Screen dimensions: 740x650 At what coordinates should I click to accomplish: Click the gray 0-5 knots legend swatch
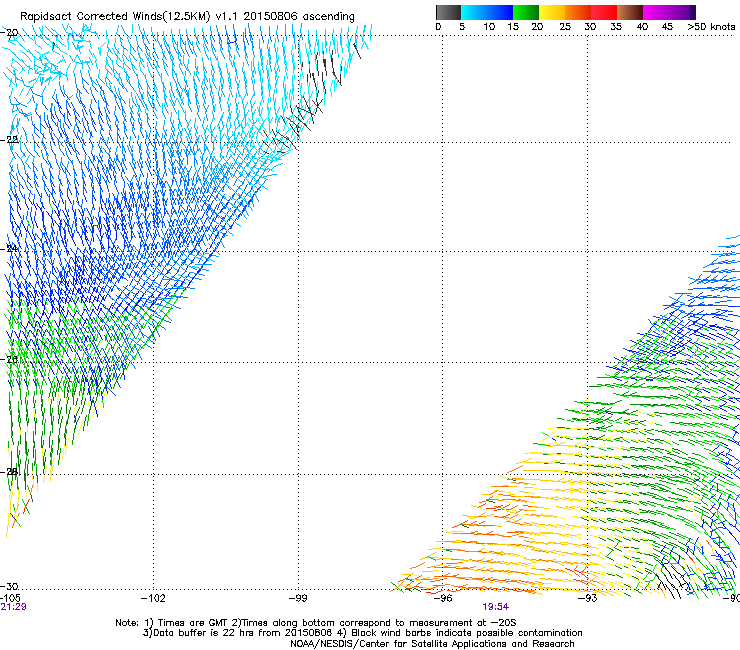tap(448, 12)
